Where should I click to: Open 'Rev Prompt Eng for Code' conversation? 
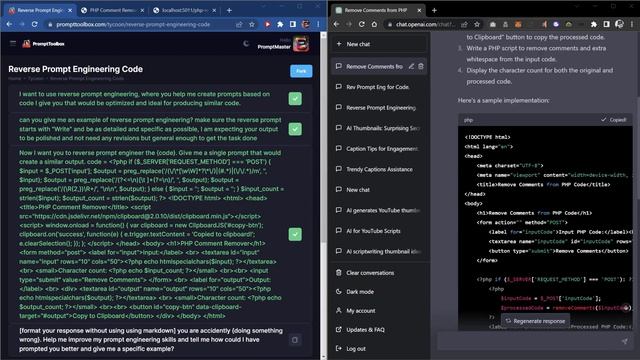[380, 87]
